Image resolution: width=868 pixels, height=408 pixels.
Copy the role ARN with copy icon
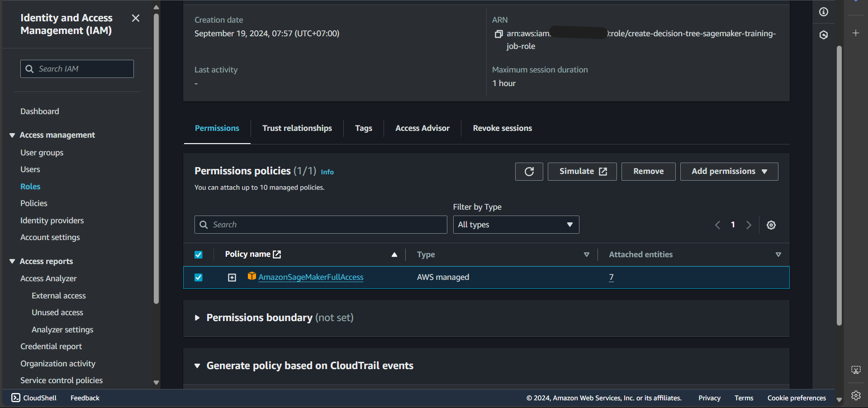coord(498,34)
